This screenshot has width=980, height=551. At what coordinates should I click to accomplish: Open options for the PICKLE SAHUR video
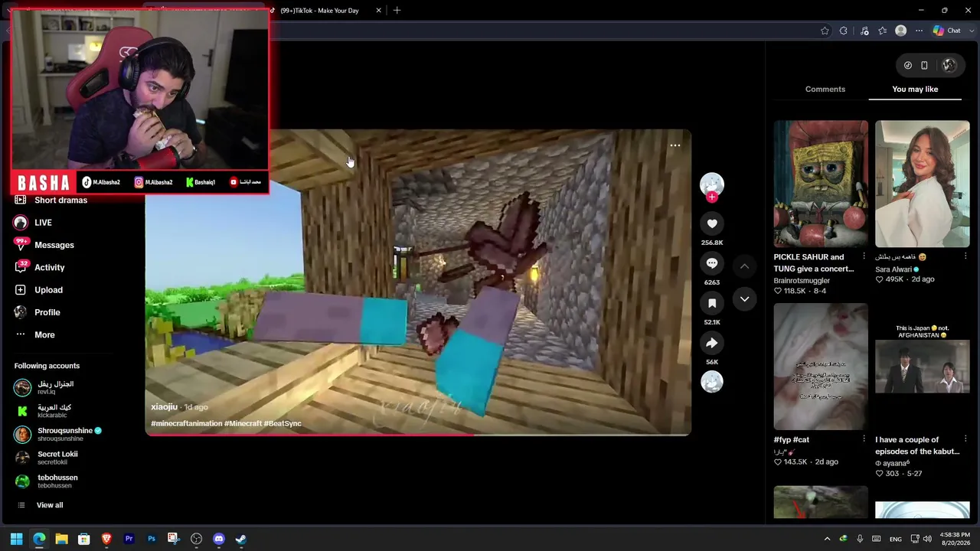pyautogui.click(x=864, y=256)
